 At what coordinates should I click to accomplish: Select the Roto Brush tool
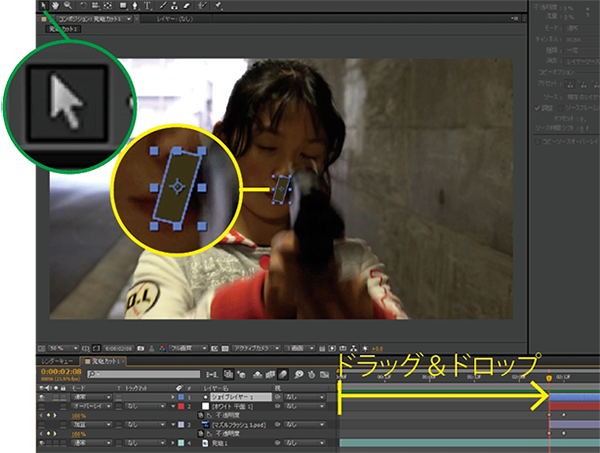click(202, 5)
